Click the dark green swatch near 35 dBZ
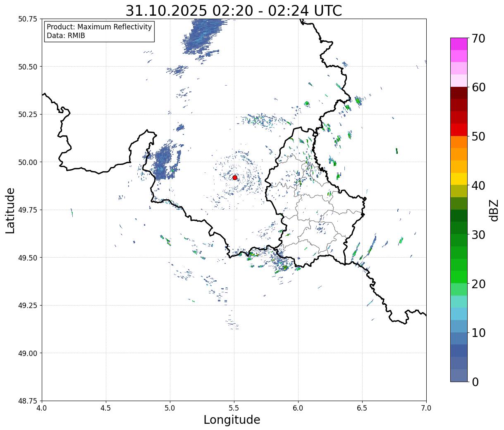Screen dimensions: 504x430 459,215
